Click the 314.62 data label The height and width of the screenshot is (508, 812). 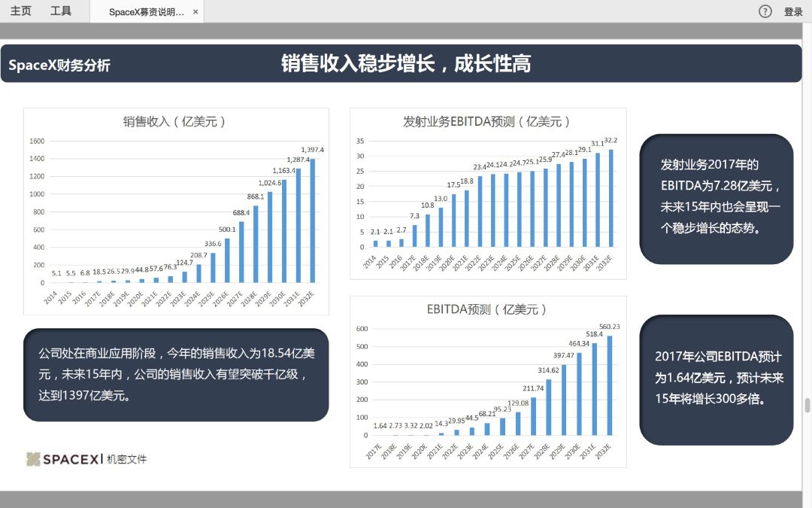pyautogui.click(x=548, y=370)
